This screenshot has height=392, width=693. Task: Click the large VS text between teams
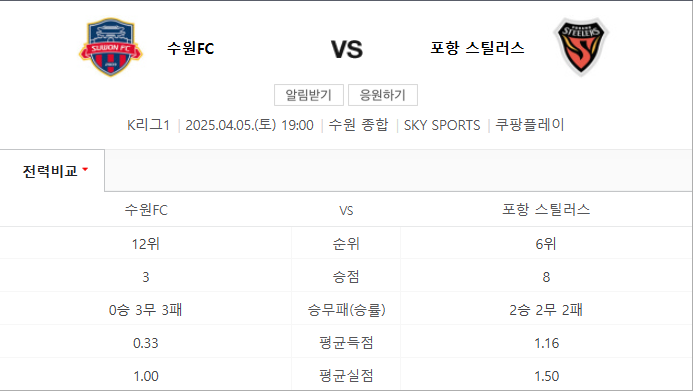tap(347, 49)
